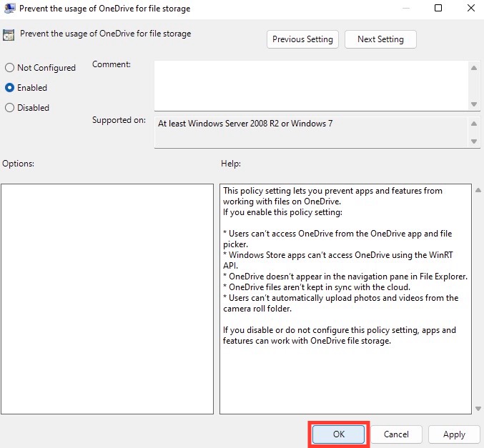Image resolution: width=484 pixels, height=448 pixels.
Task: Click the line mentioning WinRT API
Action: coord(338,260)
